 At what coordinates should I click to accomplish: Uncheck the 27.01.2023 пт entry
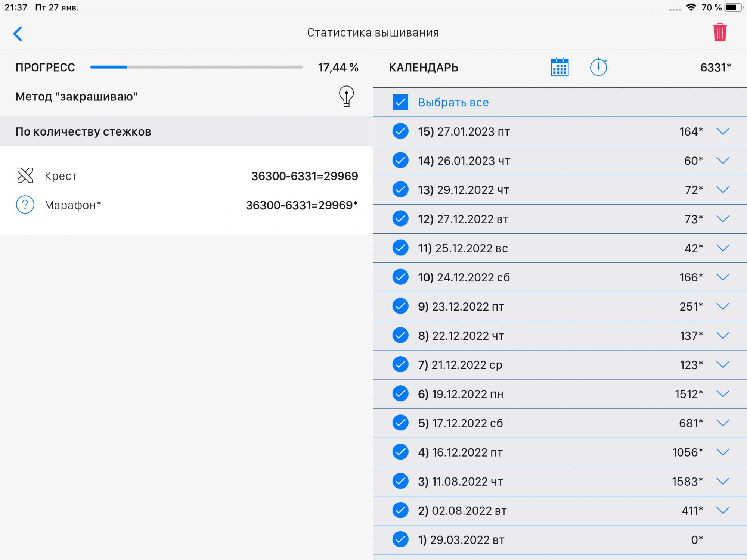pos(400,131)
